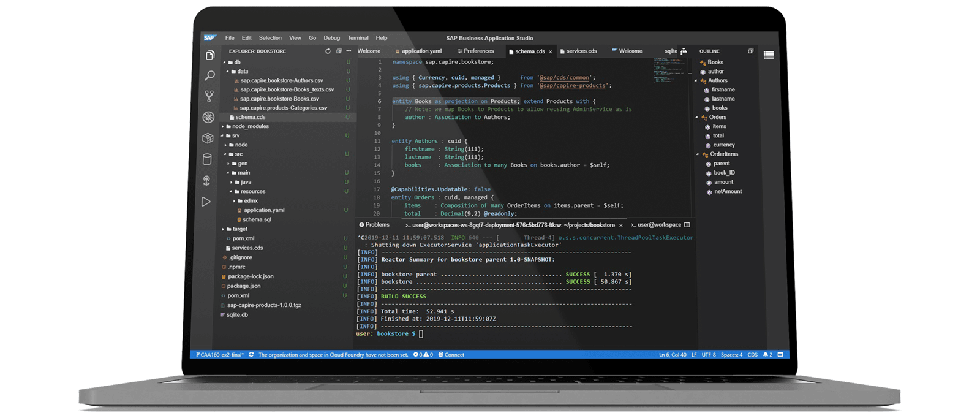Open the Search magnifier in activity bar

(209, 75)
